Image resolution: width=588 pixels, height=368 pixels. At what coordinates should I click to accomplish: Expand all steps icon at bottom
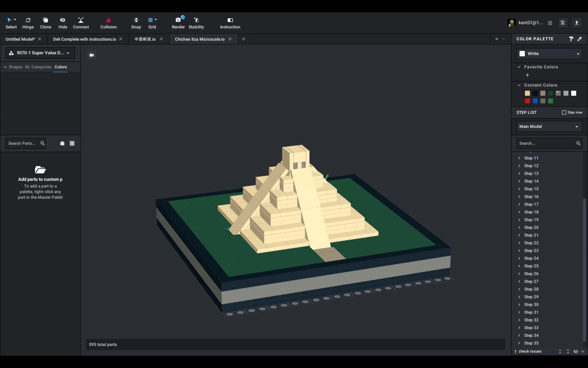[568, 352]
